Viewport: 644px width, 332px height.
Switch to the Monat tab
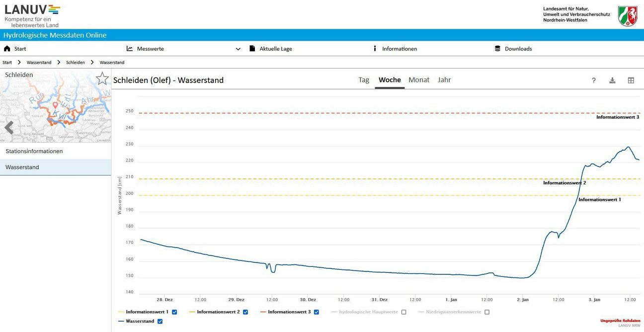(418, 80)
